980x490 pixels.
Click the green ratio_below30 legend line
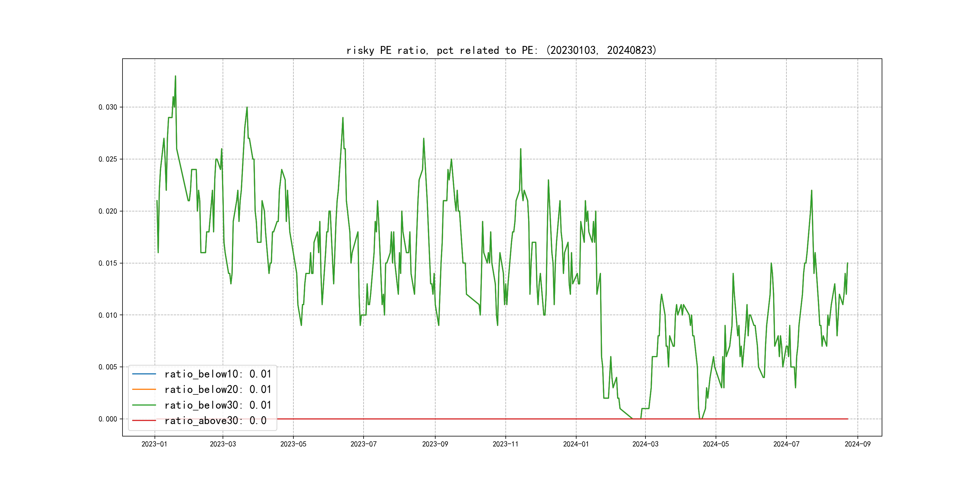pos(144,405)
